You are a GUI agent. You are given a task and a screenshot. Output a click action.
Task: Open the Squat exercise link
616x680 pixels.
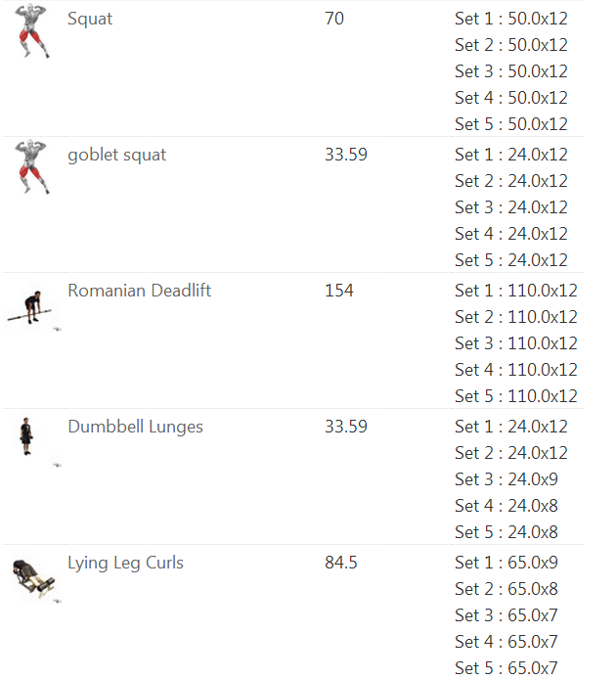[90, 19]
